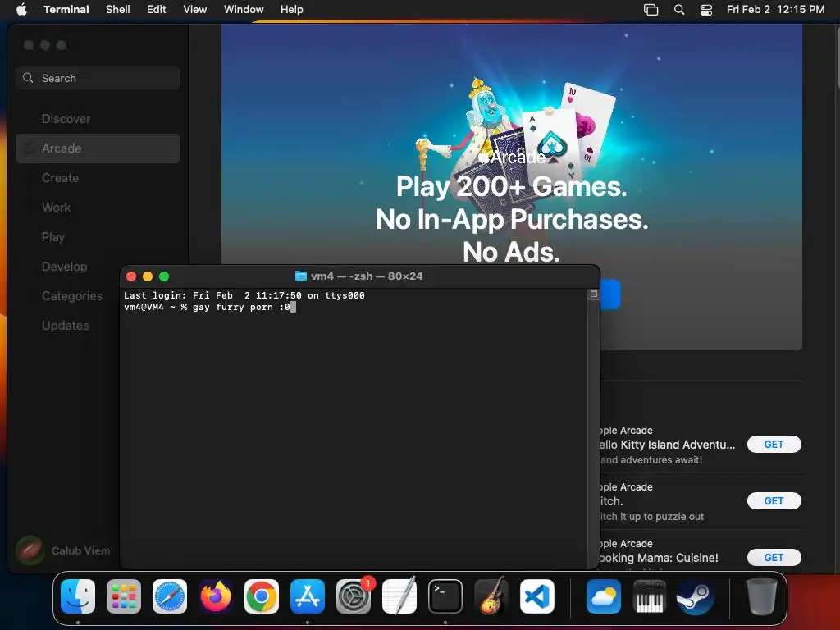Launch Firefox from the dock
This screenshot has width=840, height=630.
[x=216, y=596]
